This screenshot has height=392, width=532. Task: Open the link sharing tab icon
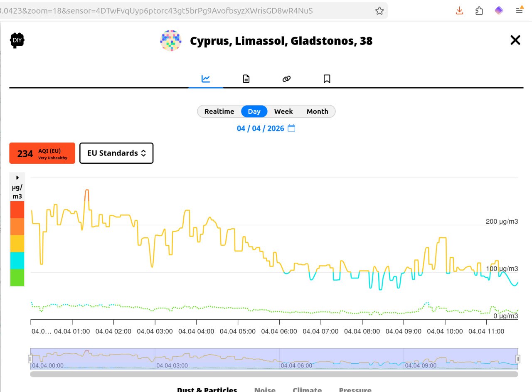pos(286,79)
